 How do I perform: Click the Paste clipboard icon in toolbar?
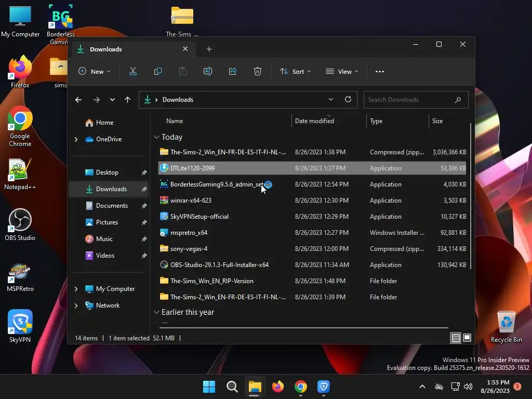click(182, 71)
